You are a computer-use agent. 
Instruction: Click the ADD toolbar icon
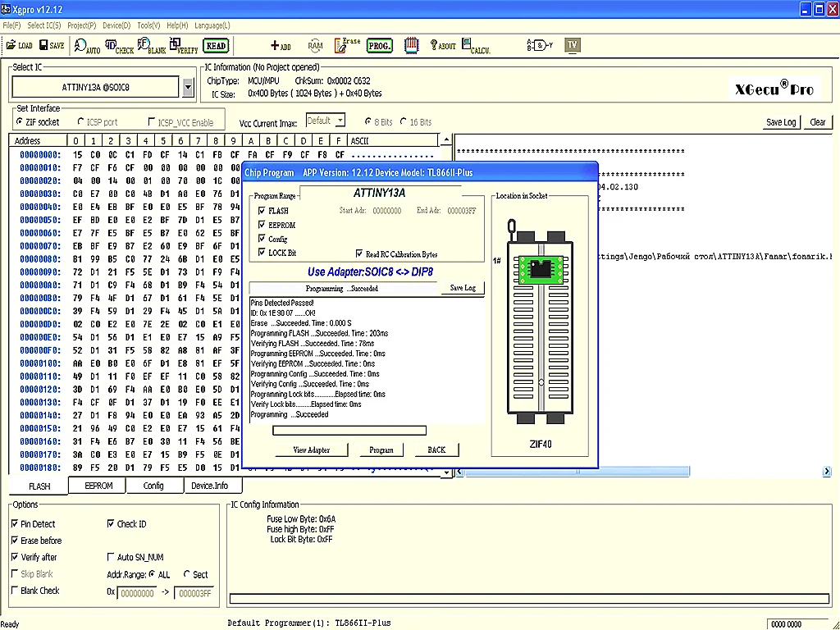pos(281,46)
